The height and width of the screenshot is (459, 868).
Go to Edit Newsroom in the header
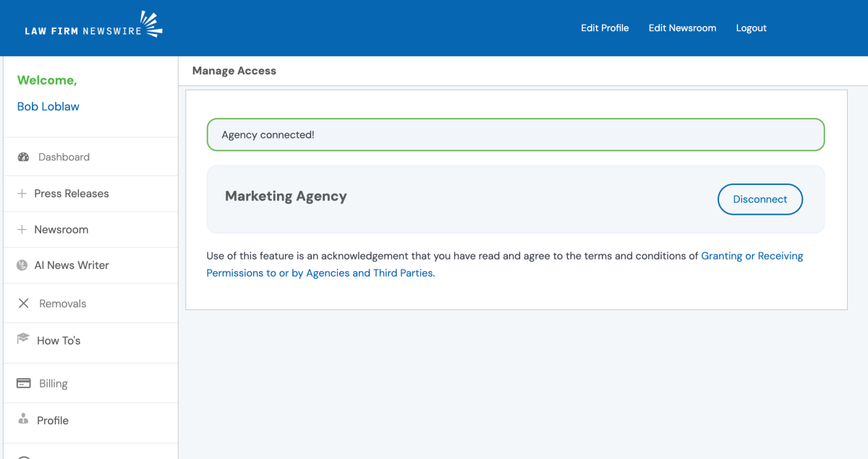682,28
